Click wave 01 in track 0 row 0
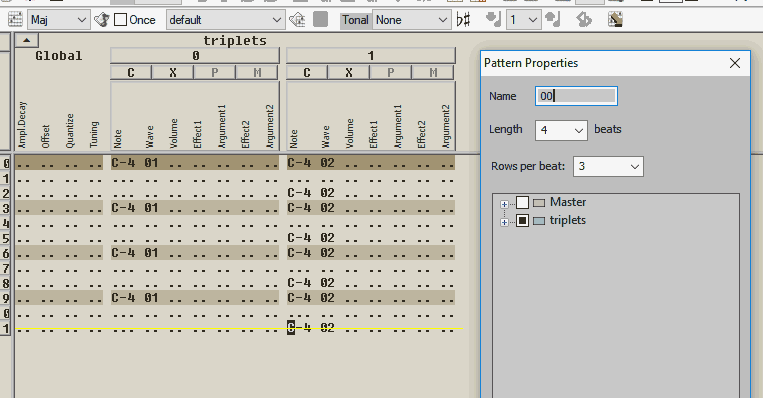Image resolution: width=763 pixels, height=398 pixels. 151,163
